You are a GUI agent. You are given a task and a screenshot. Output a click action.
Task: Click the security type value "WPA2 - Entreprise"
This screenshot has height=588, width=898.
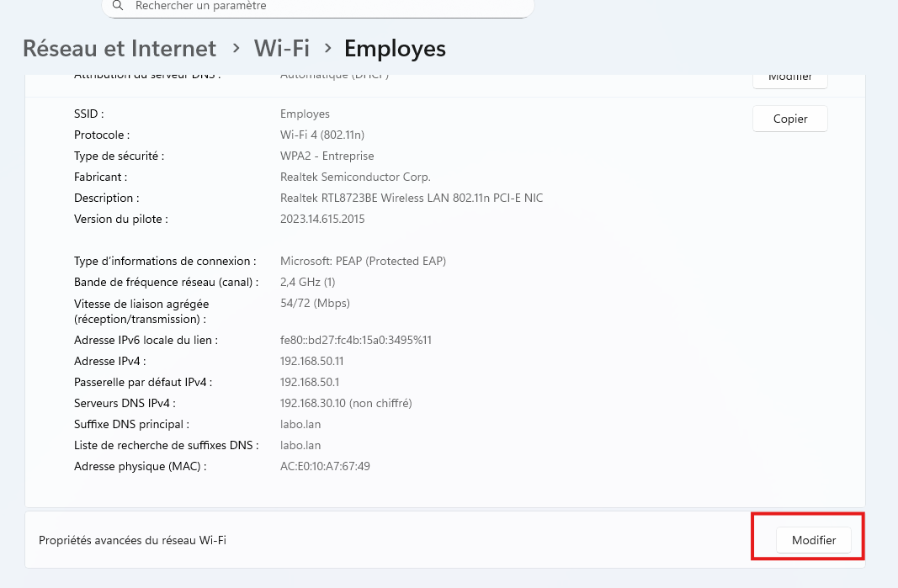(x=327, y=156)
